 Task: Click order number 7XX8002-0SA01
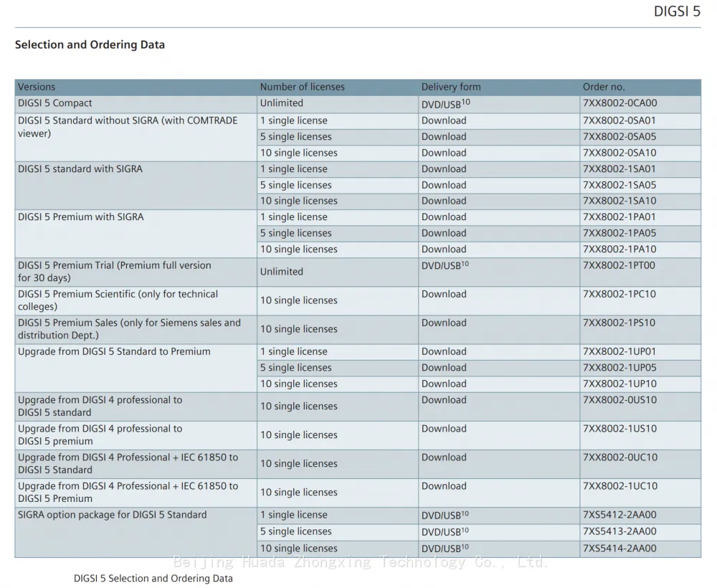619,120
